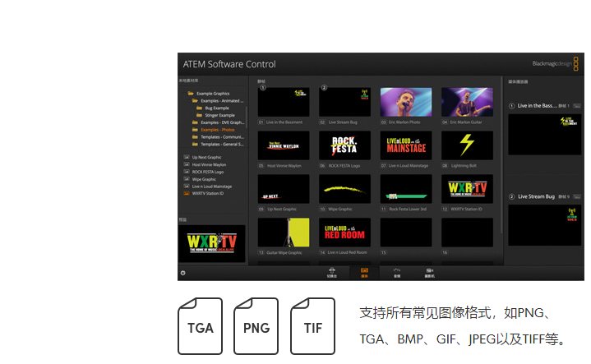
Task: Click the PNG file format icon
Action: pyautogui.click(x=256, y=326)
